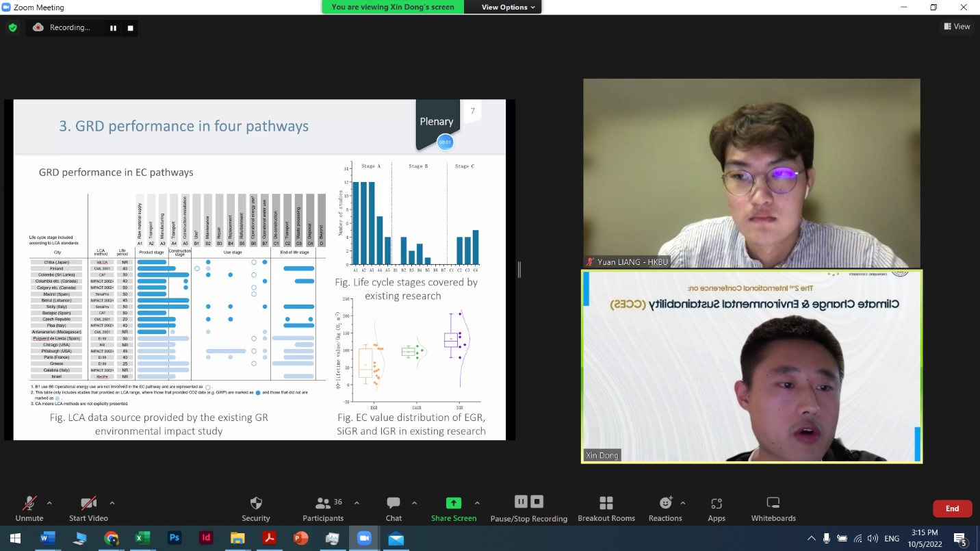
Task: Click the red End meeting button
Action: click(x=952, y=509)
